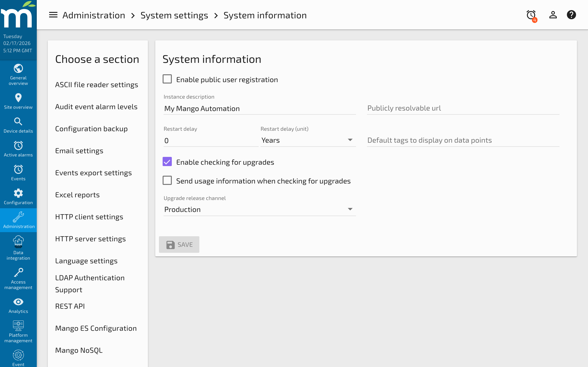Select the Administration wrench icon
Viewport: 588px width, 367px height.
pos(18,217)
